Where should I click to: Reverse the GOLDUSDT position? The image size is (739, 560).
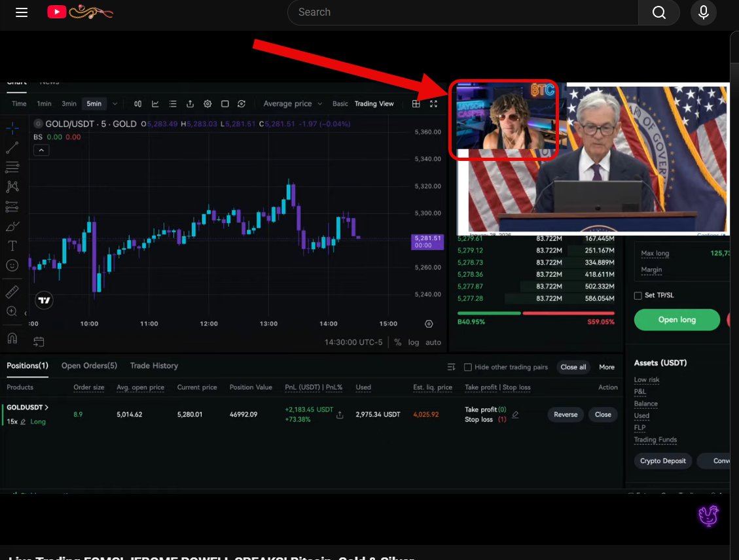pos(566,415)
